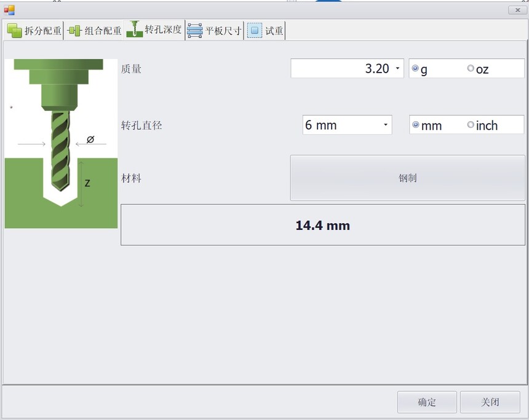
Task: Click the 6 mm diameter text box
Action: 340,125
